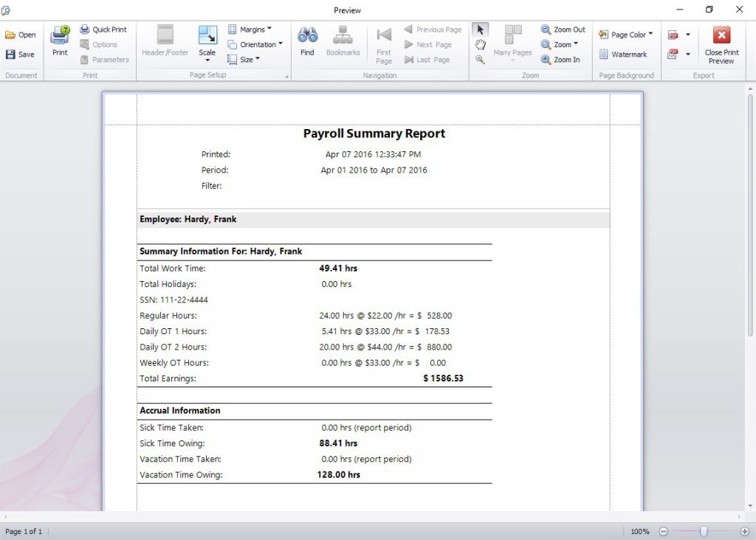This screenshot has height=540, width=756.
Task: Add a Watermark to the page
Action: tap(622, 55)
